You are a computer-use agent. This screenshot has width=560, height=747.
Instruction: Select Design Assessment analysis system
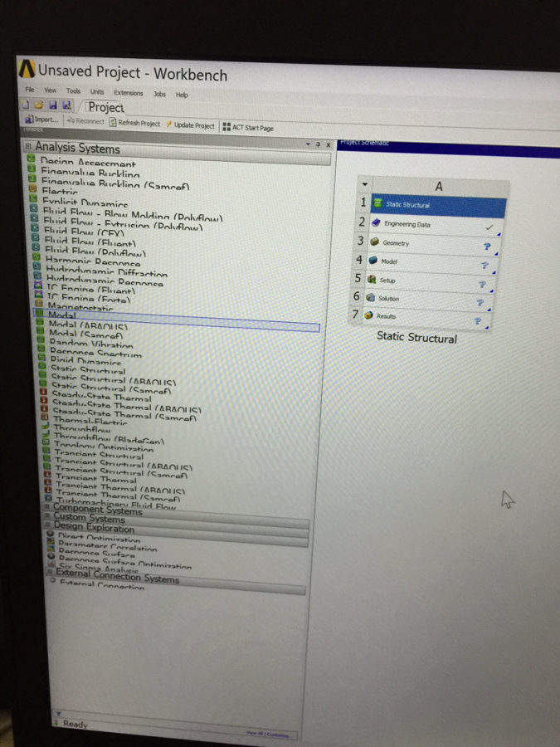tap(88, 162)
